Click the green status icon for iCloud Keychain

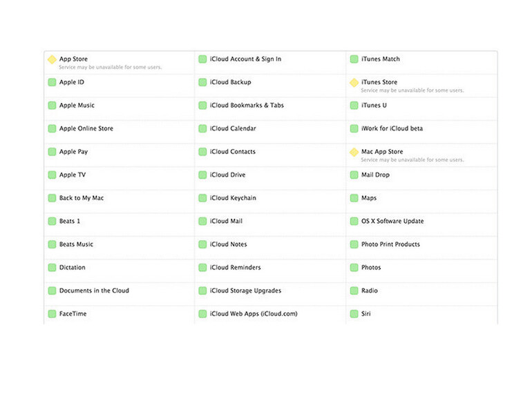pos(202,198)
